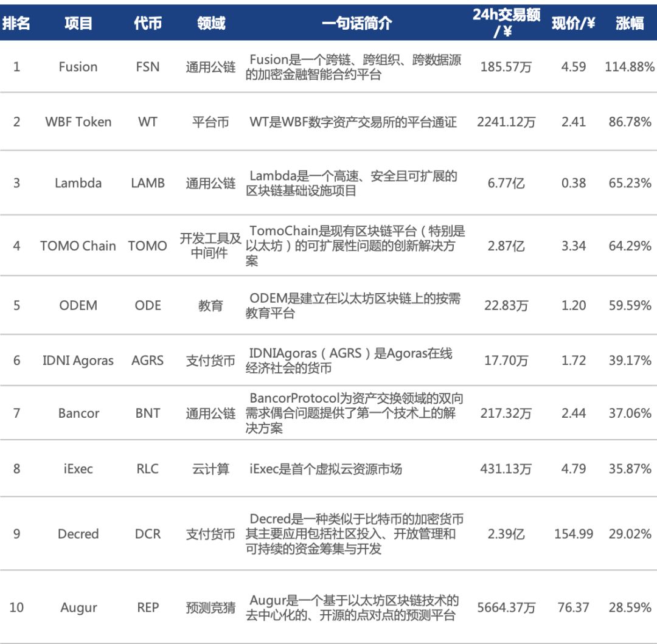Select the WBF Token project name
Image resolution: width=657 pixels, height=644 pixels.
(78, 122)
